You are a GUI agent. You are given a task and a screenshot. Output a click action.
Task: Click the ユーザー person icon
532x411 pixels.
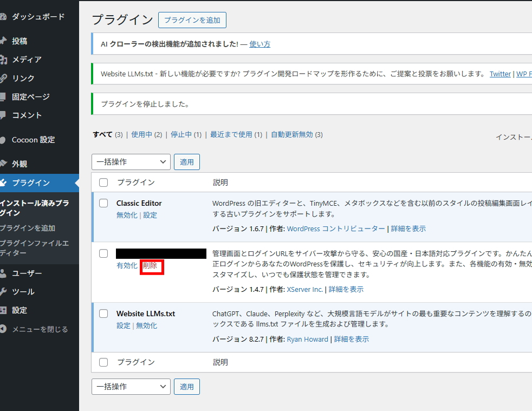point(3,273)
